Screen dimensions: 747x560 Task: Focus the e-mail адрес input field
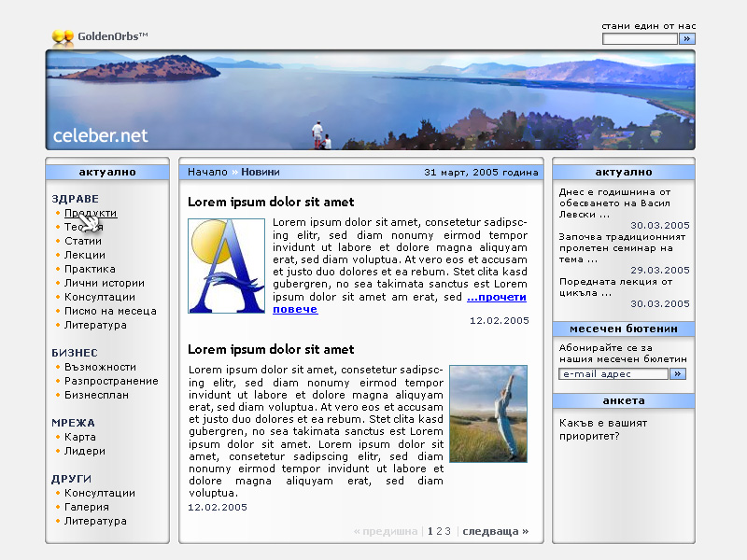pyautogui.click(x=613, y=373)
